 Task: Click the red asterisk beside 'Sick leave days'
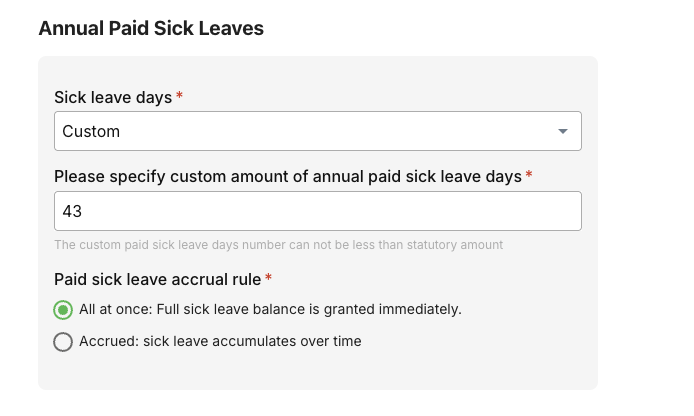pyautogui.click(x=179, y=95)
